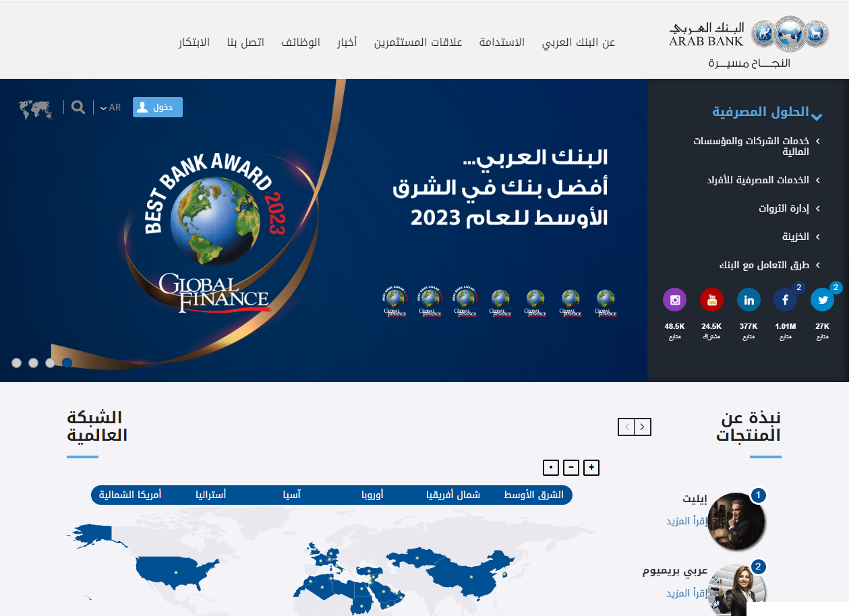Select the active blue banner slide dot
This screenshot has height=616, width=849.
pos(67,363)
